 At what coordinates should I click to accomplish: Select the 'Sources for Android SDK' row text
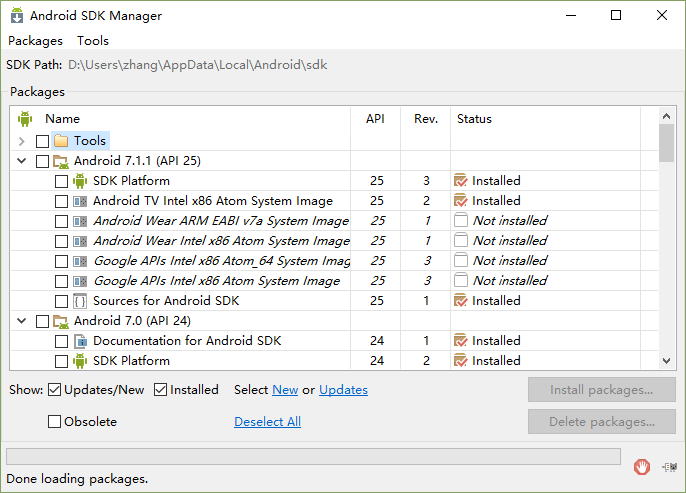coord(166,301)
